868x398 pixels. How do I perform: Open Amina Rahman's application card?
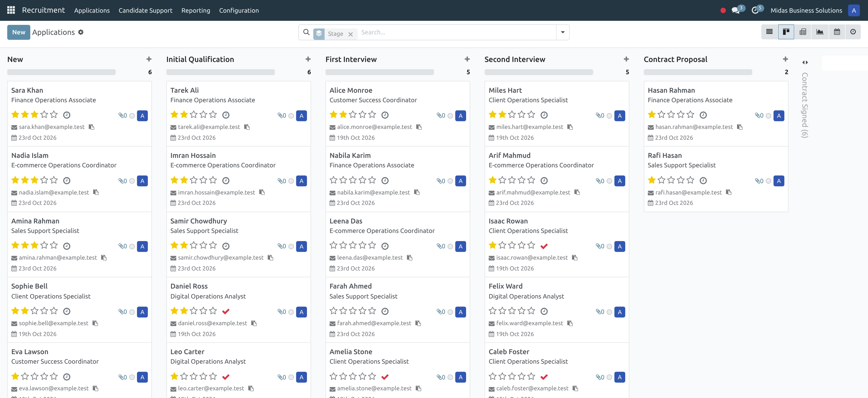(80, 244)
